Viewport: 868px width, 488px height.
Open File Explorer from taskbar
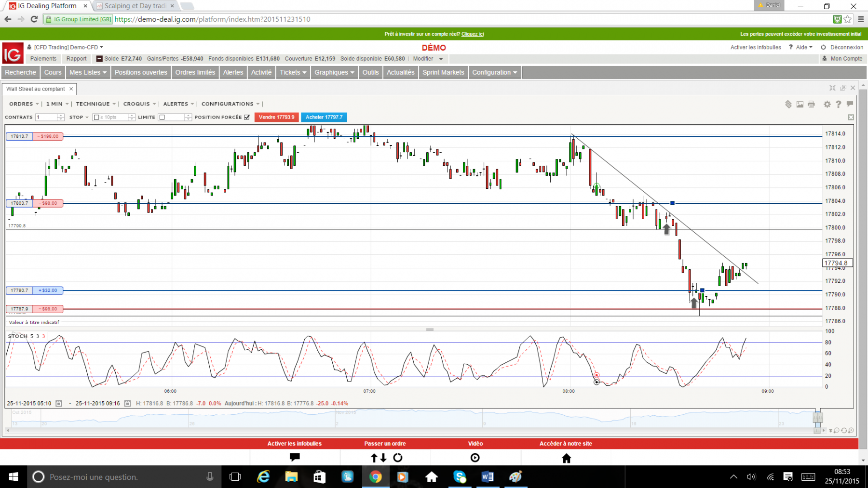pos(291,477)
